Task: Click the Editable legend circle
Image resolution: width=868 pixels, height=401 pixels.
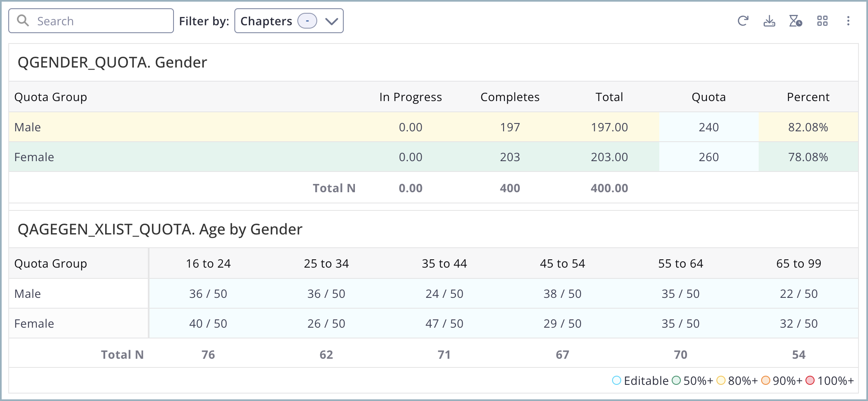Action: [x=616, y=380]
